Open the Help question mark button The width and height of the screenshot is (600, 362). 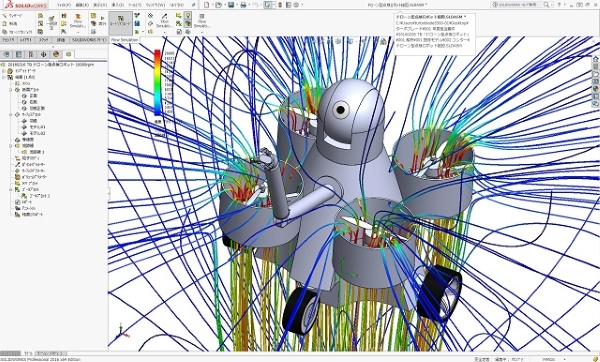coord(559,5)
